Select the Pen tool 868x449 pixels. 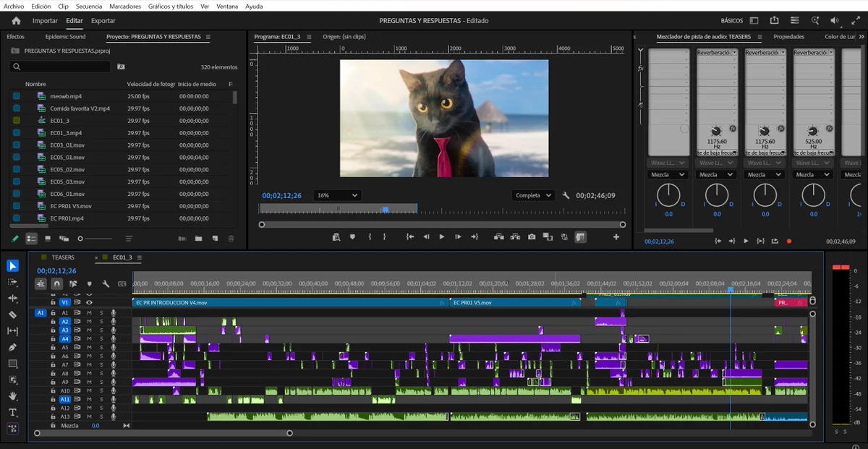(x=13, y=347)
